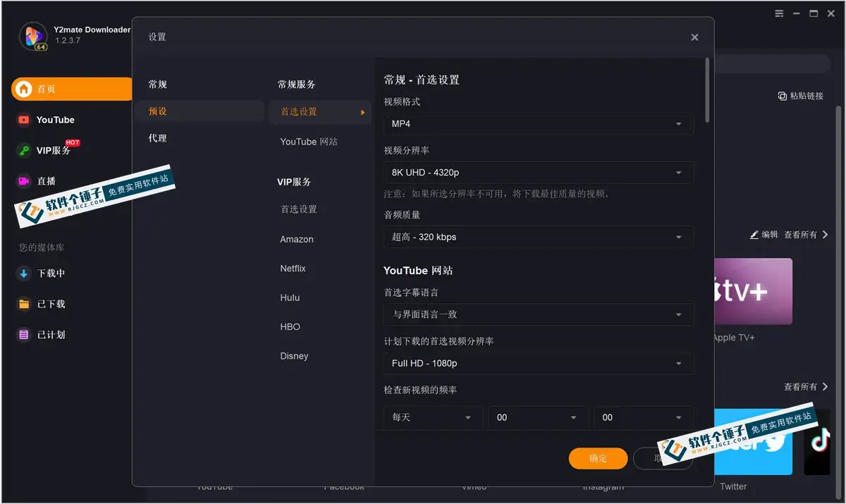Viewport: 846px width, 504px height.
Task: Click the resolution note starting with 注意
Action: pyautogui.click(x=497, y=194)
